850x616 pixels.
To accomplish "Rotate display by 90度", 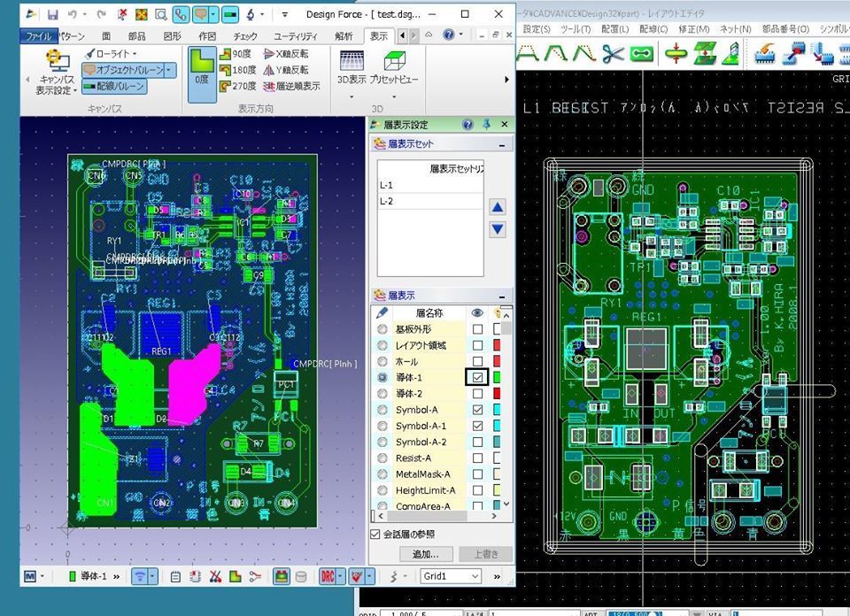I will pos(236,54).
